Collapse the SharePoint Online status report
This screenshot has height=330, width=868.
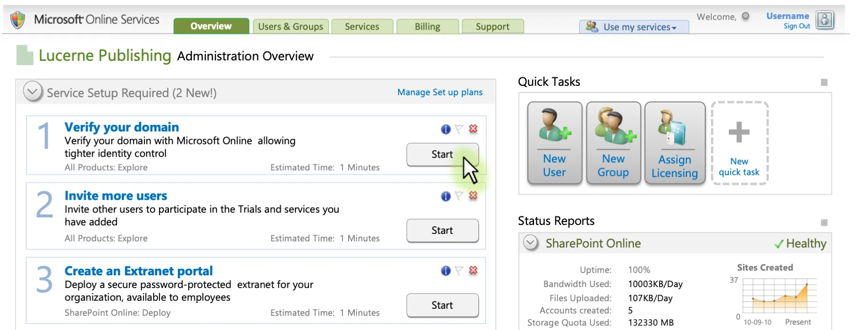click(531, 243)
